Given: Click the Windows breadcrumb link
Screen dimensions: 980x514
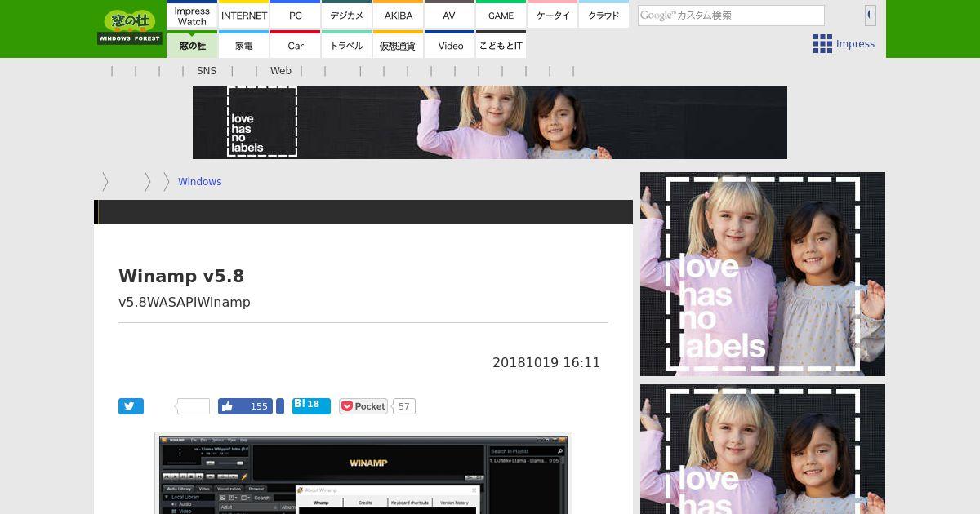Looking at the screenshot, I should click(x=200, y=182).
